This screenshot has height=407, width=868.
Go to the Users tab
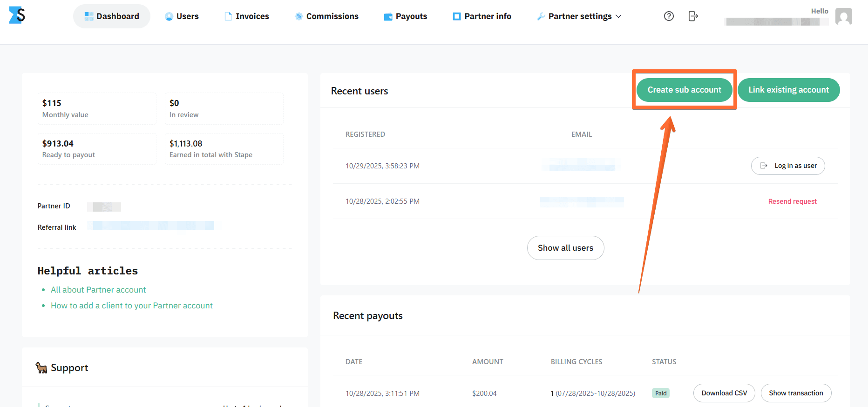click(182, 16)
